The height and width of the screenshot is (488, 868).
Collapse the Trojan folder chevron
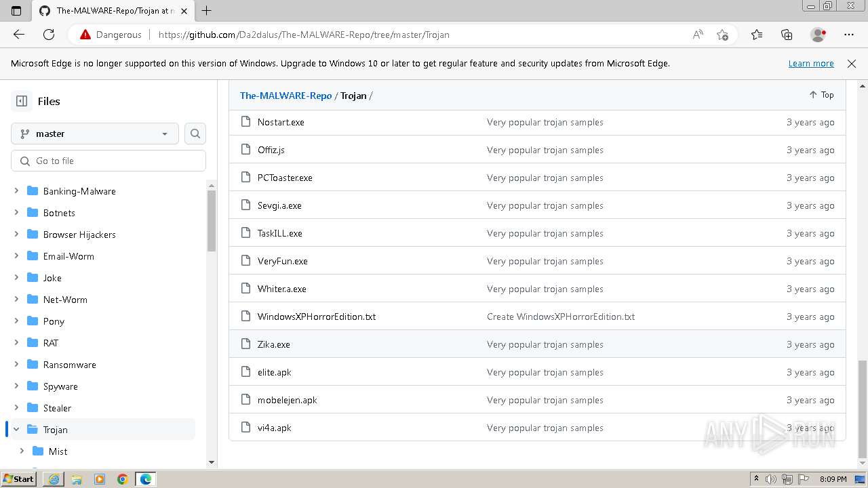16,430
